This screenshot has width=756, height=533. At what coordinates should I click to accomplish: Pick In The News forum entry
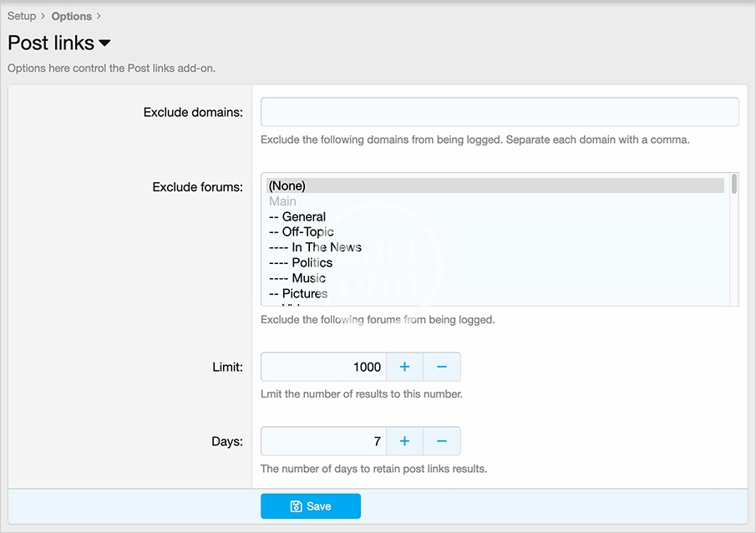(x=326, y=247)
